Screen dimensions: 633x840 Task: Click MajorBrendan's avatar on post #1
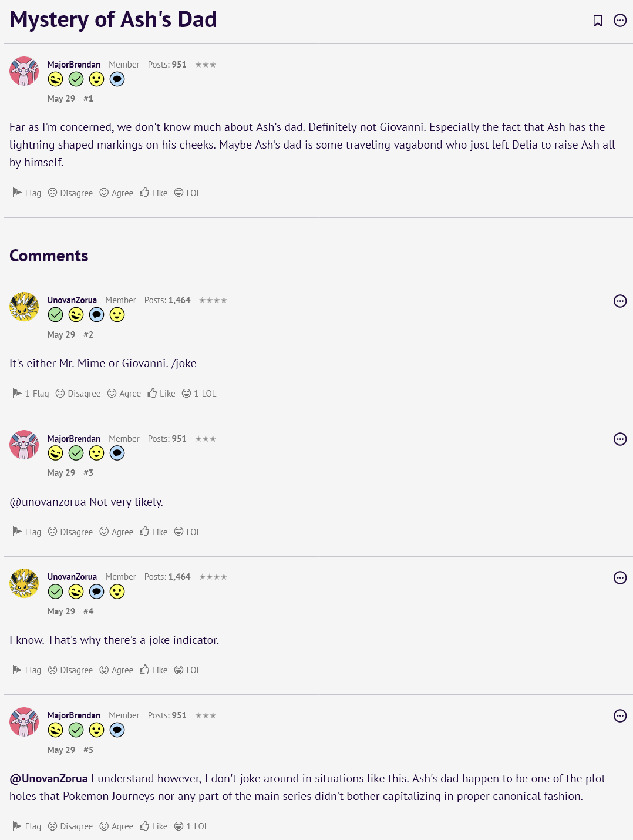(24, 71)
